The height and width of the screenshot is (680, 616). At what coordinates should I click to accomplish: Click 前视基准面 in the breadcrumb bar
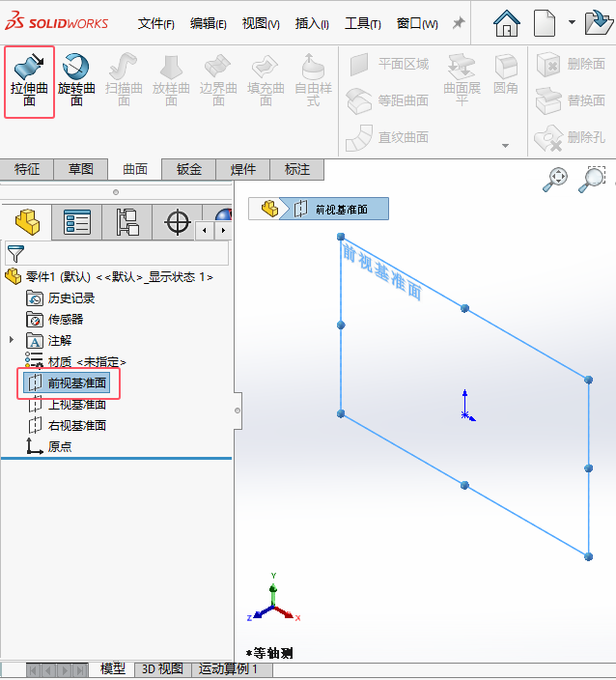tap(334, 209)
